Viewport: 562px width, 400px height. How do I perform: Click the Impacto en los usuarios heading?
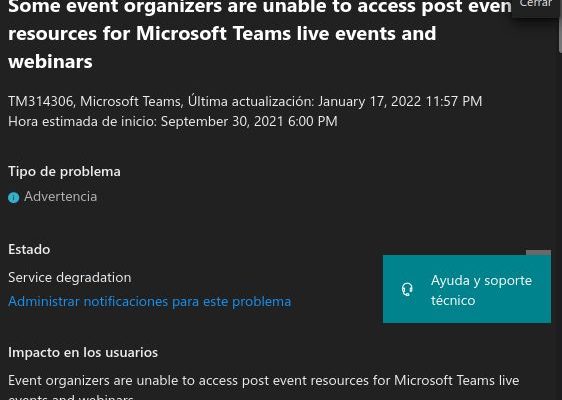[83, 353]
